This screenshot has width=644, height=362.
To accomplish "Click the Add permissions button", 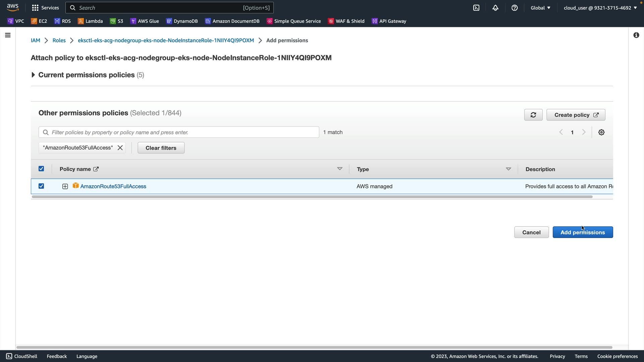I will (583, 232).
